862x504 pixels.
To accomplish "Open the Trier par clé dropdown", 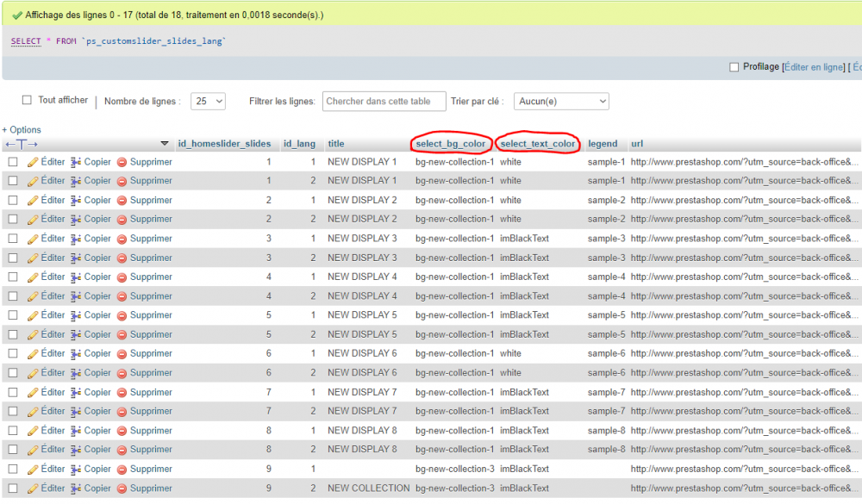I will tap(561, 102).
